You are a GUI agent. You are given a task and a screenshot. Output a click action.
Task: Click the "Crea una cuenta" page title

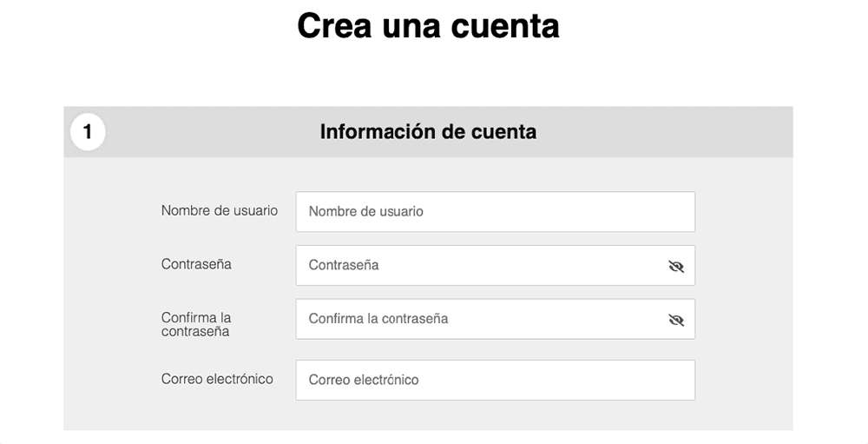coord(428,26)
